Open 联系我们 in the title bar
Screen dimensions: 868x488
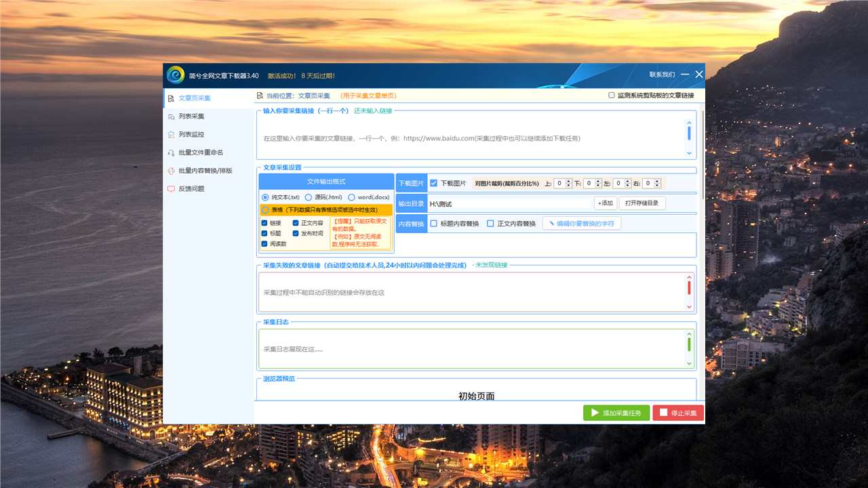coord(662,75)
